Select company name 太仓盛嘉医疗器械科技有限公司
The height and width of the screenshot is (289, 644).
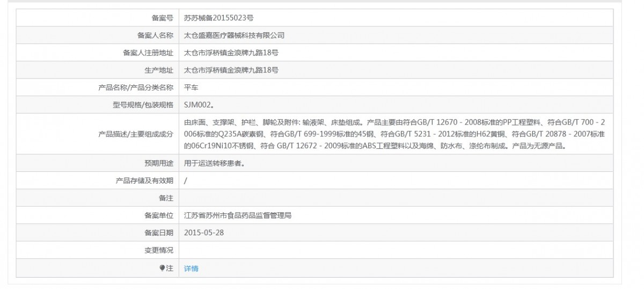(234, 35)
